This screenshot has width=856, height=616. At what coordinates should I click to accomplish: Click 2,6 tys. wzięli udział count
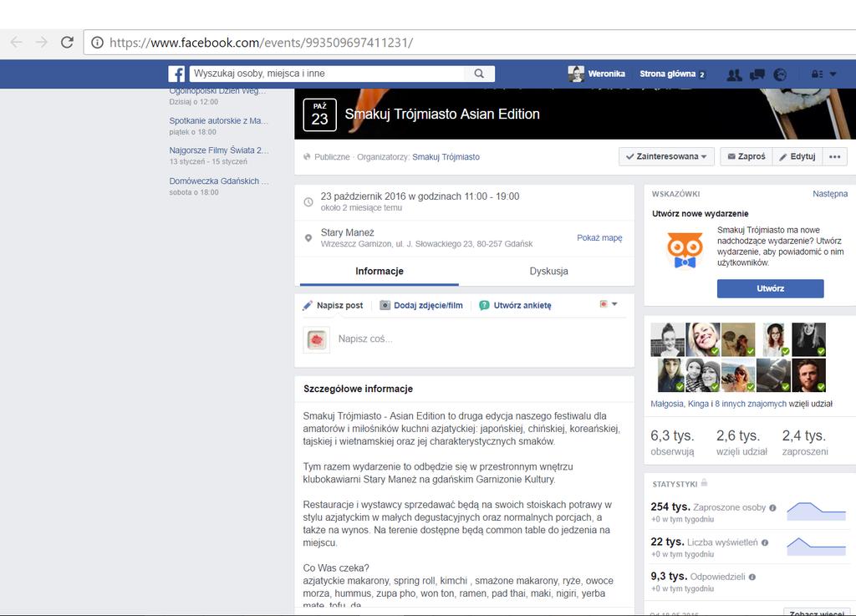(741, 442)
